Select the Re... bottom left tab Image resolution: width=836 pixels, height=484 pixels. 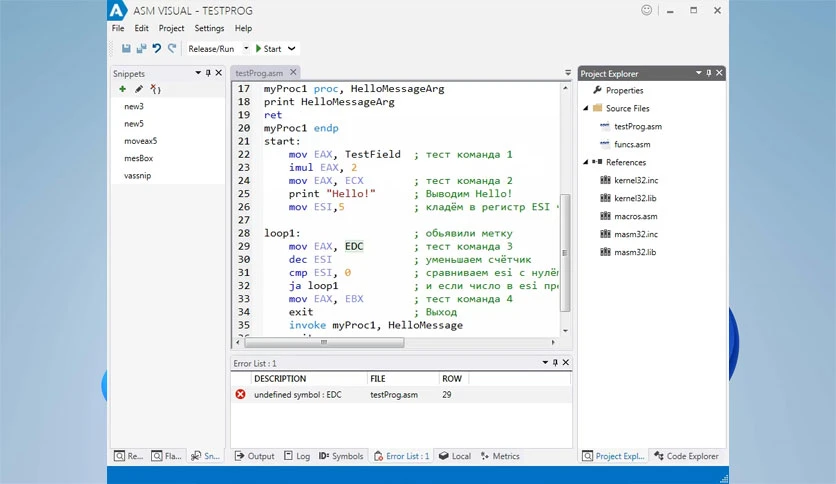(128, 456)
